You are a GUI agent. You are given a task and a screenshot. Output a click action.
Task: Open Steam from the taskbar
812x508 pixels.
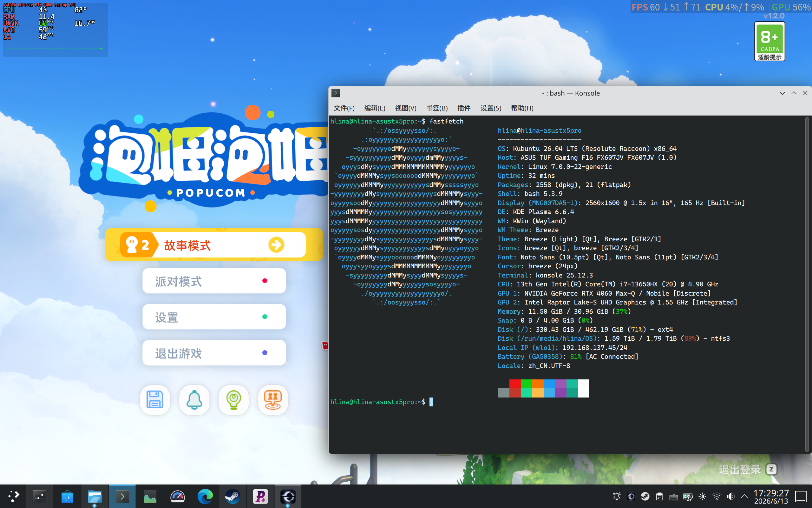click(x=232, y=496)
